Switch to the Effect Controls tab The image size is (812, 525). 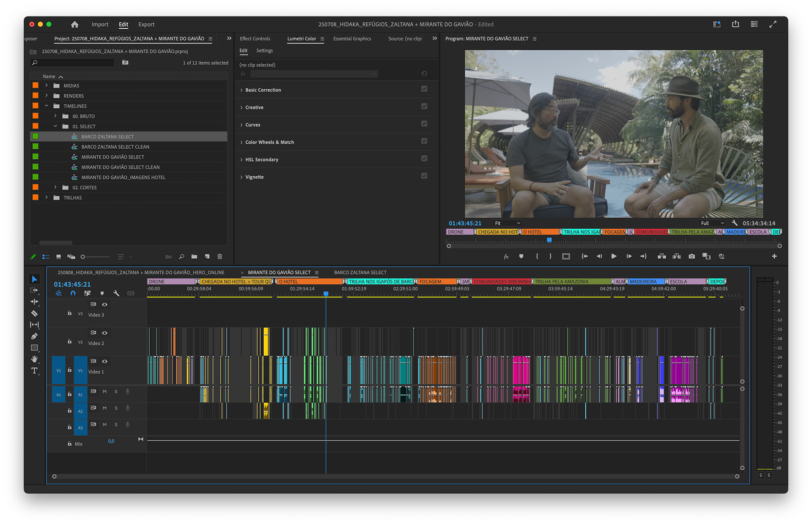pos(255,38)
